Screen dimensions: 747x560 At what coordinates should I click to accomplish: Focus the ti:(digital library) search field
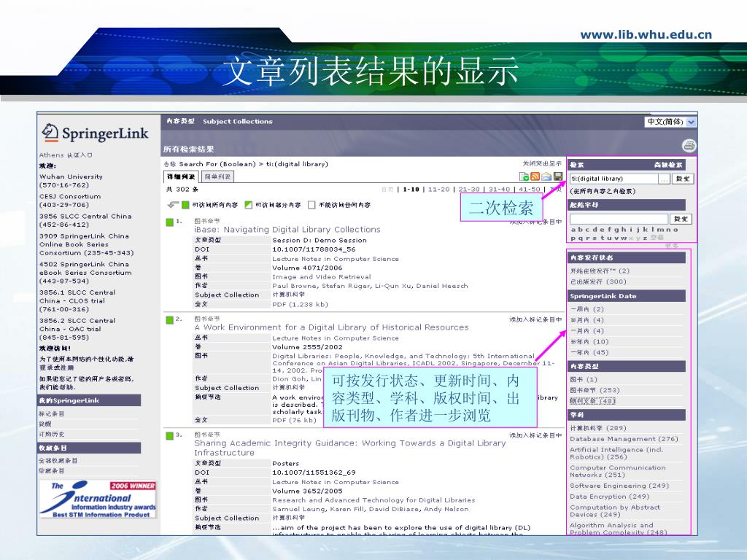pyautogui.click(x=614, y=179)
